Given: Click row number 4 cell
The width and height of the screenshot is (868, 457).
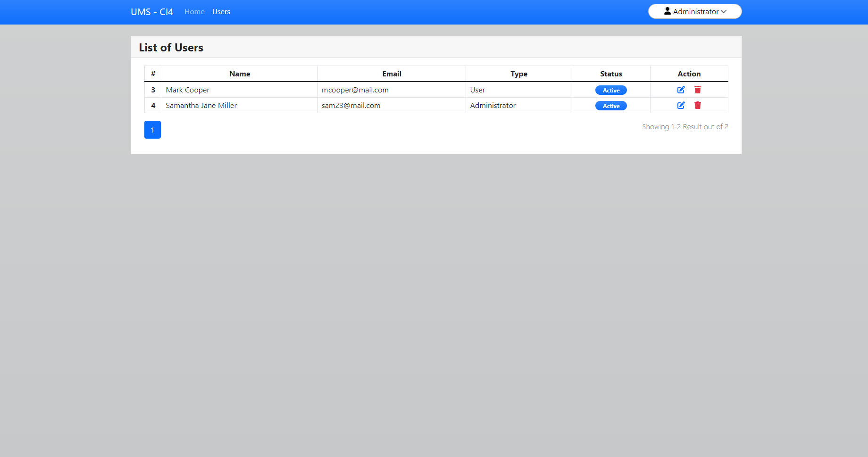Looking at the screenshot, I should (x=153, y=105).
